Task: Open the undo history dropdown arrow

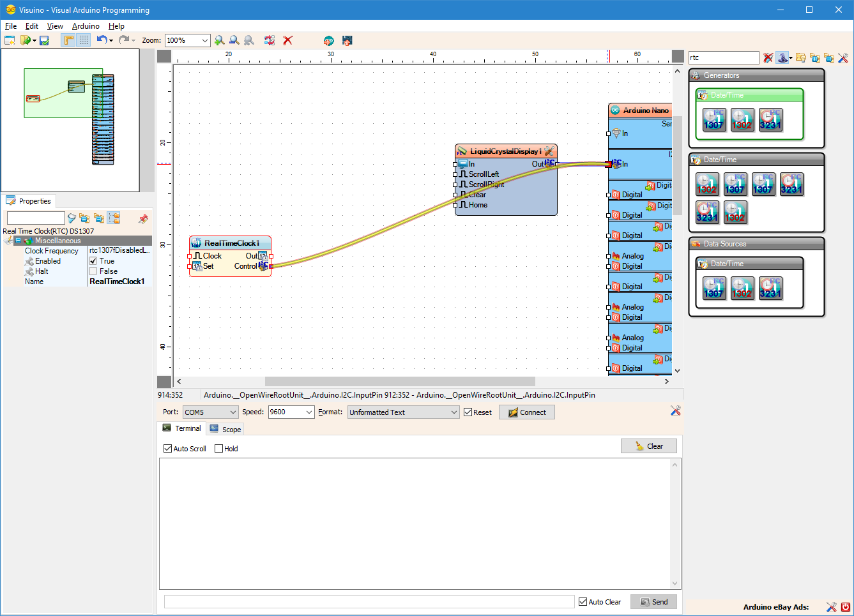Action: 111,41
